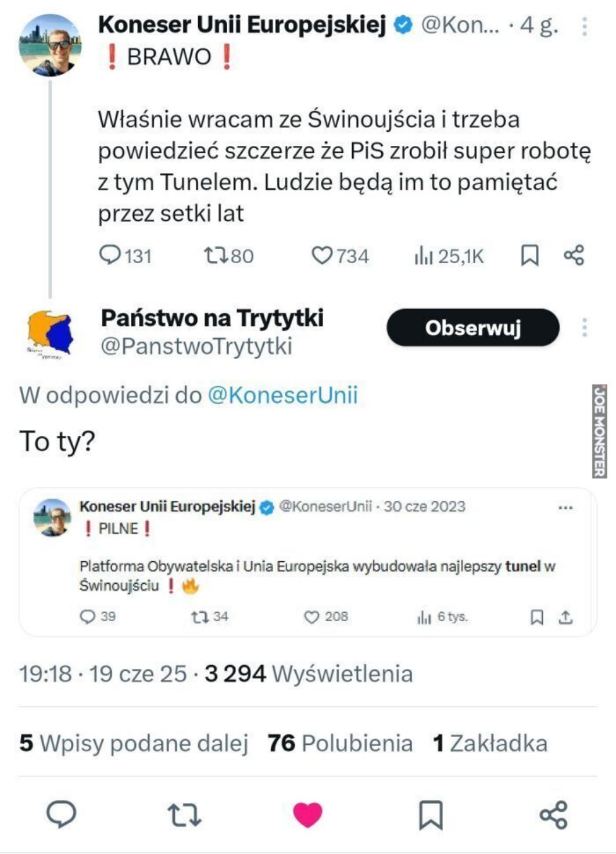Viewport: 616px width, 854px height.
Task: Repost the Państwo na Trytytki reply
Action: click(x=184, y=814)
